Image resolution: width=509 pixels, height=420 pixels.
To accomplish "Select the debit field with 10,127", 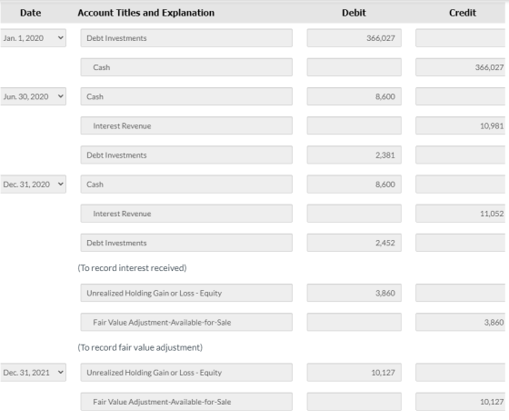I will coord(354,373).
